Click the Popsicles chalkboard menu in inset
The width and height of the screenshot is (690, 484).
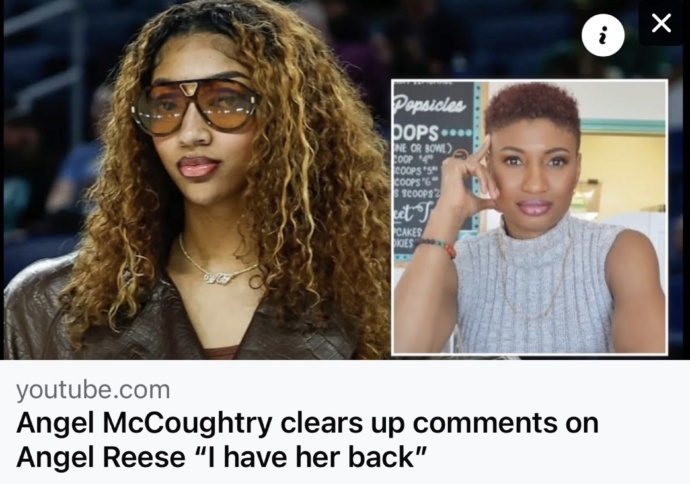[x=434, y=172]
